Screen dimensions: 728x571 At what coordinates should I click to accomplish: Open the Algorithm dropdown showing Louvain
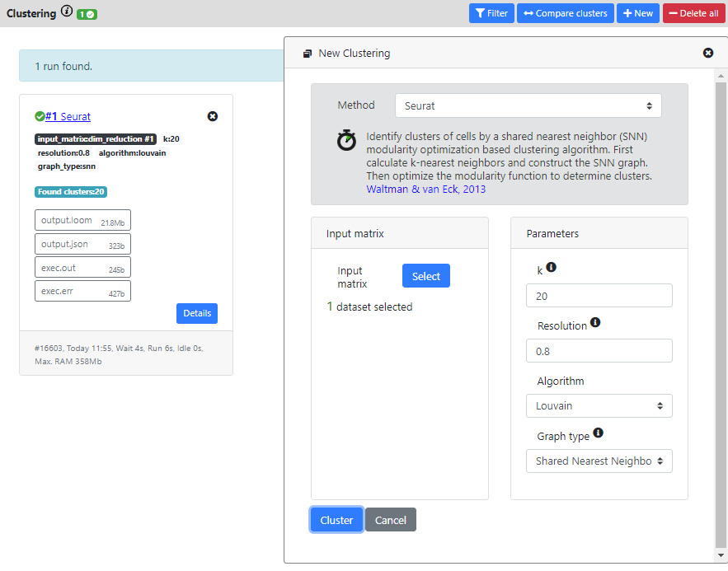pos(599,405)
